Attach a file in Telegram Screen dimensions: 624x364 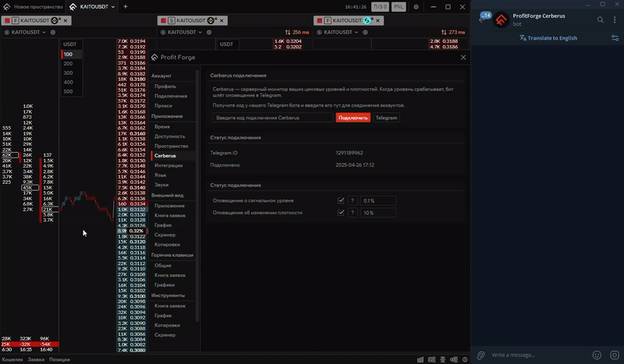pos(480,355)
